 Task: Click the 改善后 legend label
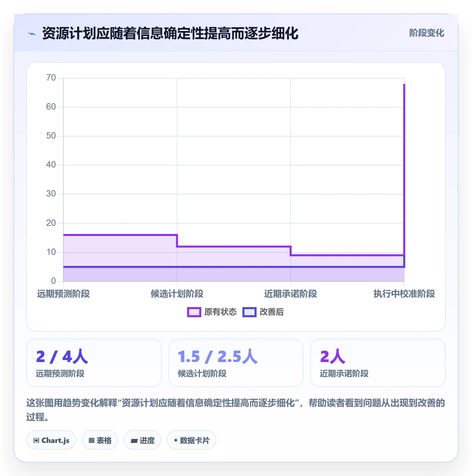272,312
